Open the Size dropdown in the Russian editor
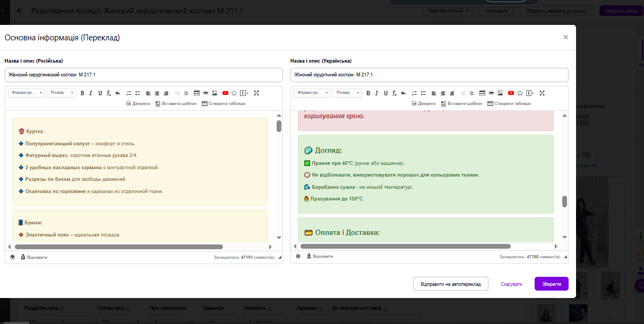644x324 pixels. coord(62,93)
